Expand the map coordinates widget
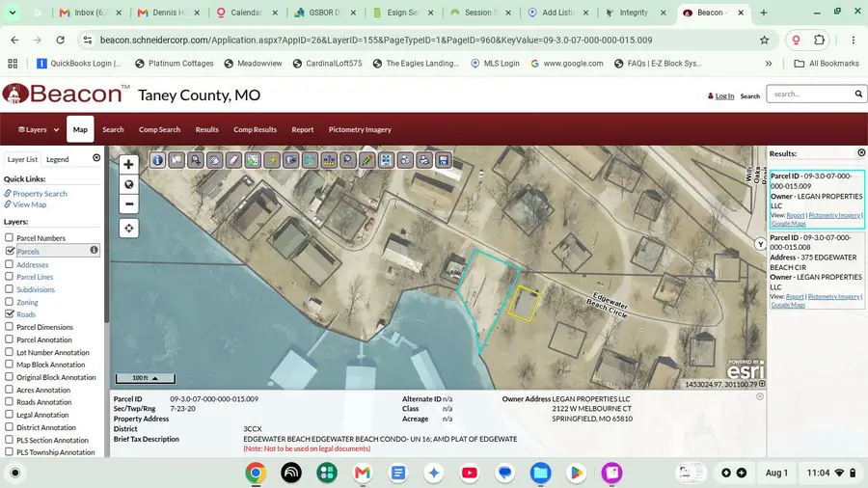The width and height of the screenshot is (868, 488). (x=762, y=384)
